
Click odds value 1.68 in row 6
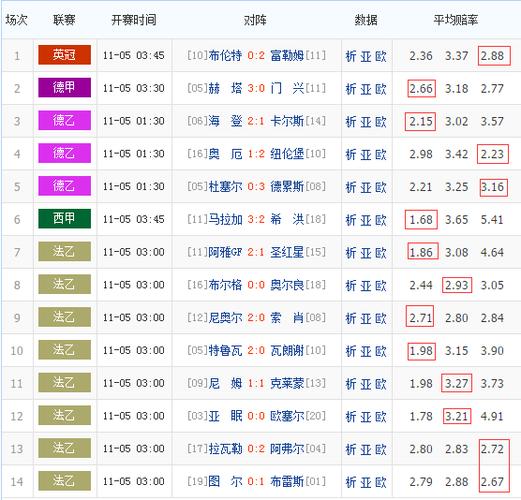[421, 220]
